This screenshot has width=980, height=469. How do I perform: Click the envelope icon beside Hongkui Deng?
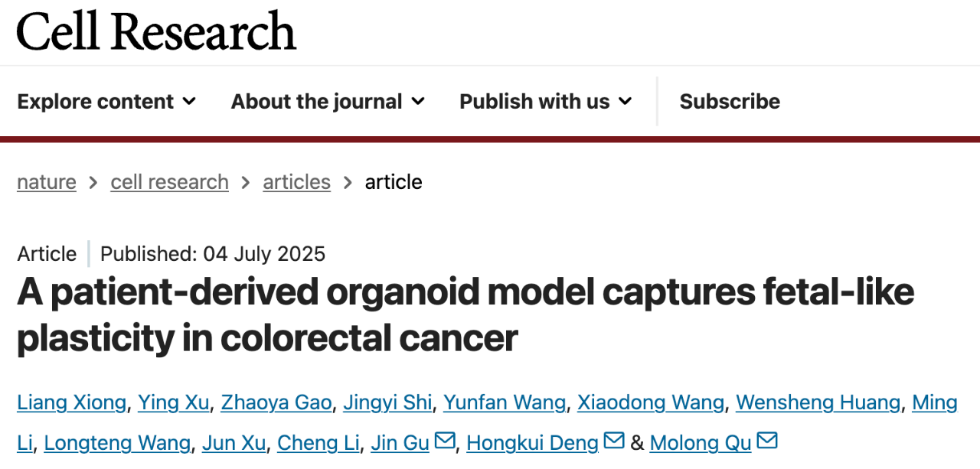[x=614, y=441]
